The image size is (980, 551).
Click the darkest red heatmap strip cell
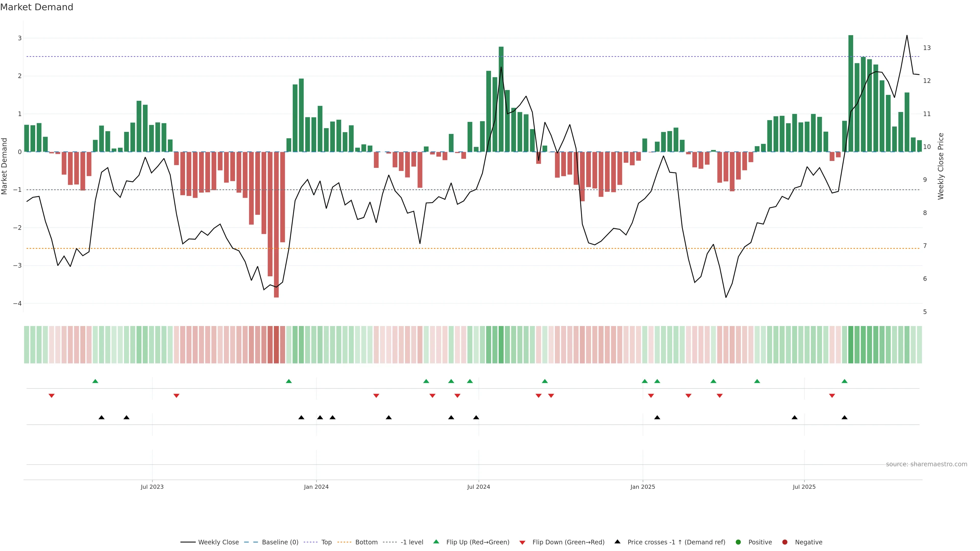tap(276, 345)
